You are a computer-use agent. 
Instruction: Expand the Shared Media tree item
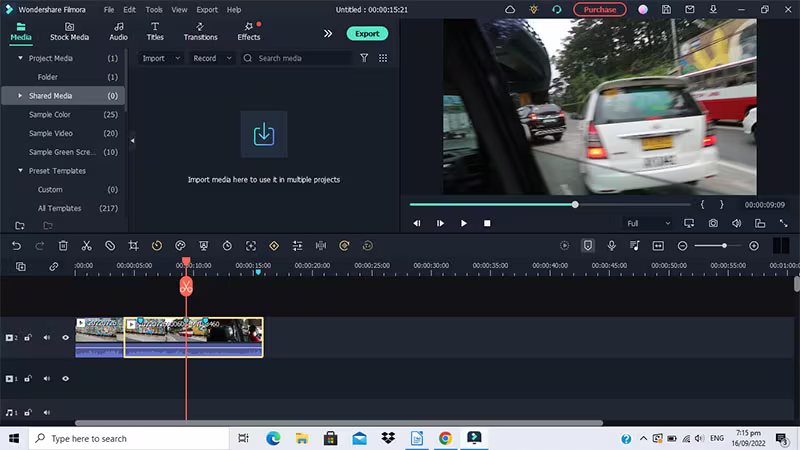point(20,96)
